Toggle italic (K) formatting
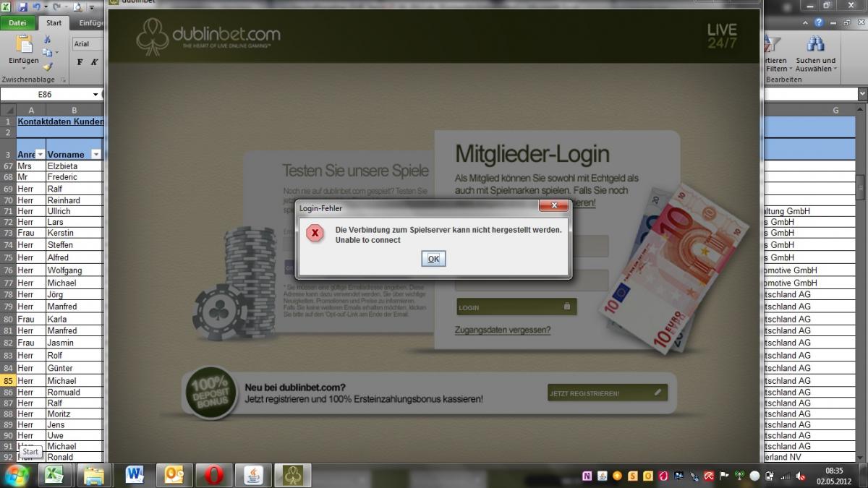 94,62
